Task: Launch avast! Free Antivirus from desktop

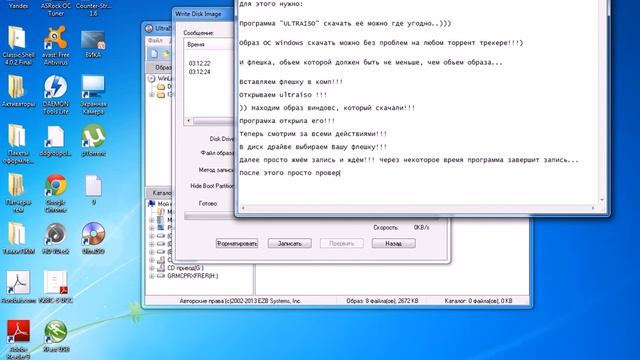Action: 56,45
